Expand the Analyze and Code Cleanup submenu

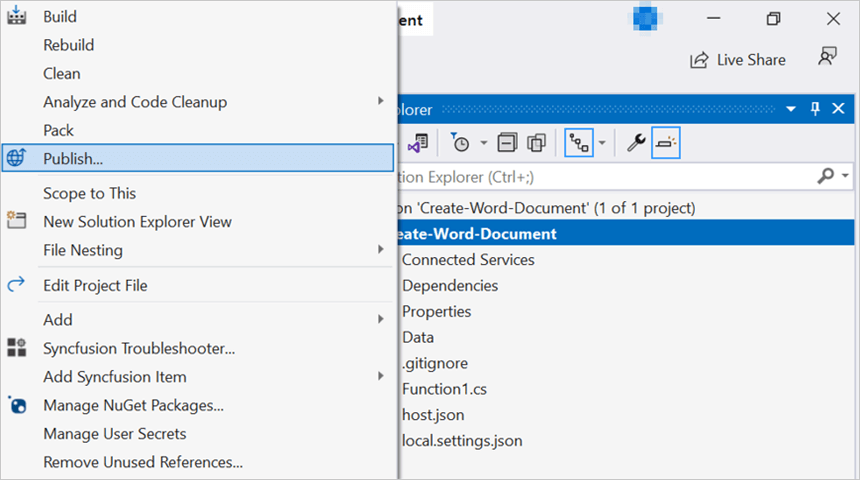click(x=381, y=101)
